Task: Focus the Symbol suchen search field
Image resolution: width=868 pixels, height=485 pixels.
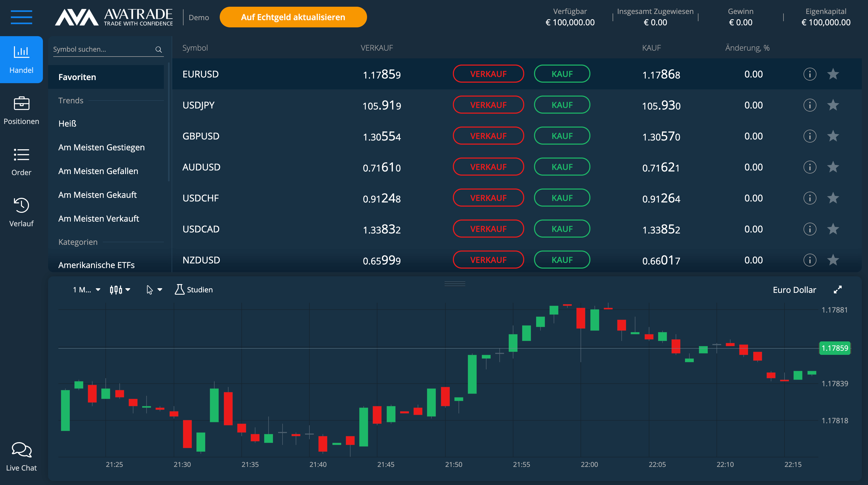Action: click(x=108, y=50)
